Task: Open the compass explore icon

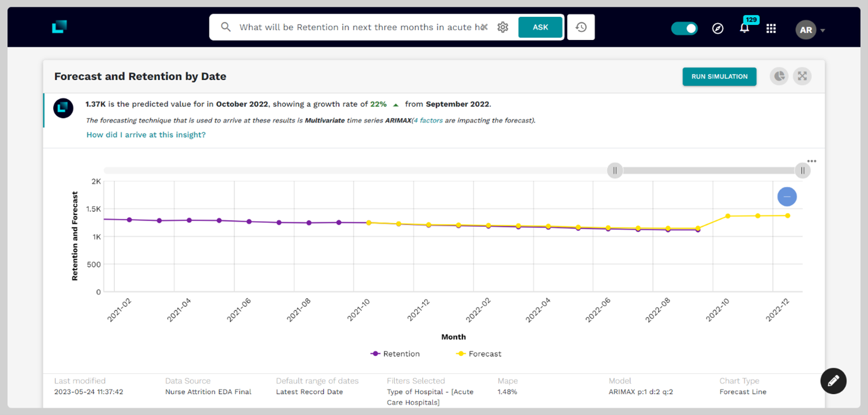Action: pos(718,29)
